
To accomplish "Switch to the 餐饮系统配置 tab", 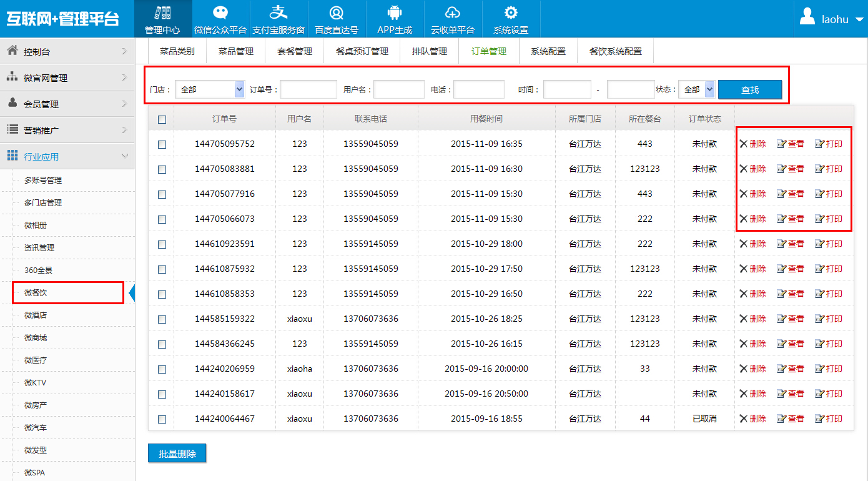I will tap(616, 51).
